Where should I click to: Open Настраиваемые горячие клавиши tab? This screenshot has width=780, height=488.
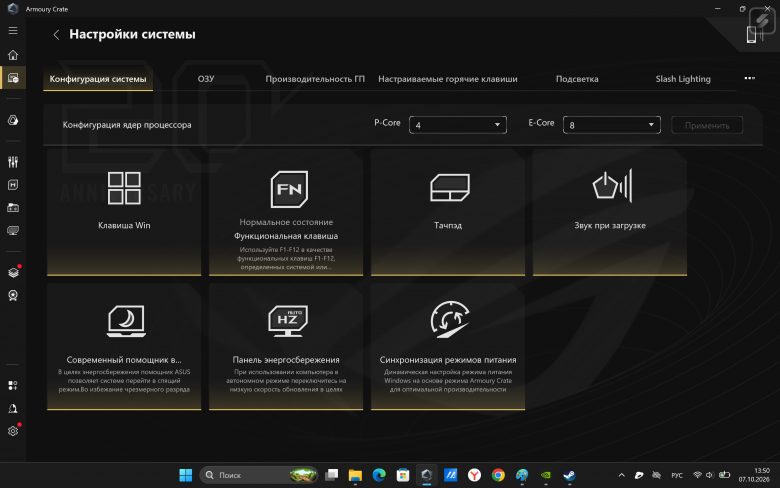pyautogui.click(x=448, y=79)
